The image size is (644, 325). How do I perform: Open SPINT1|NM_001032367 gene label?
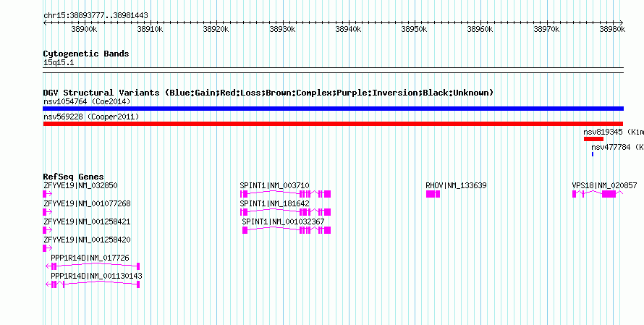[x=284, y=221]
